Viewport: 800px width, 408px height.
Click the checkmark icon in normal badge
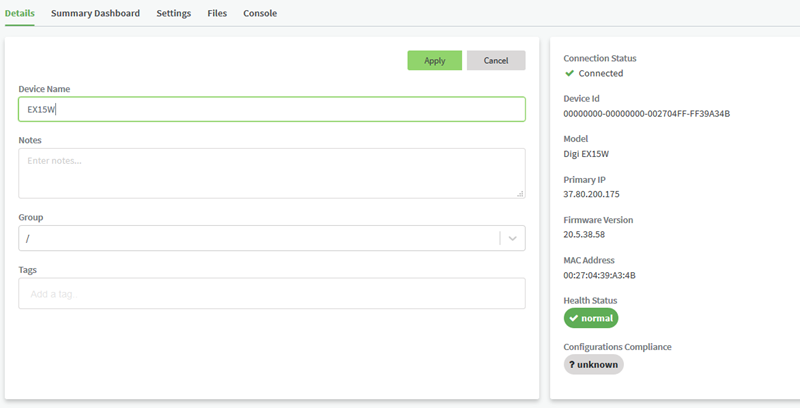[x=573, y=318]
